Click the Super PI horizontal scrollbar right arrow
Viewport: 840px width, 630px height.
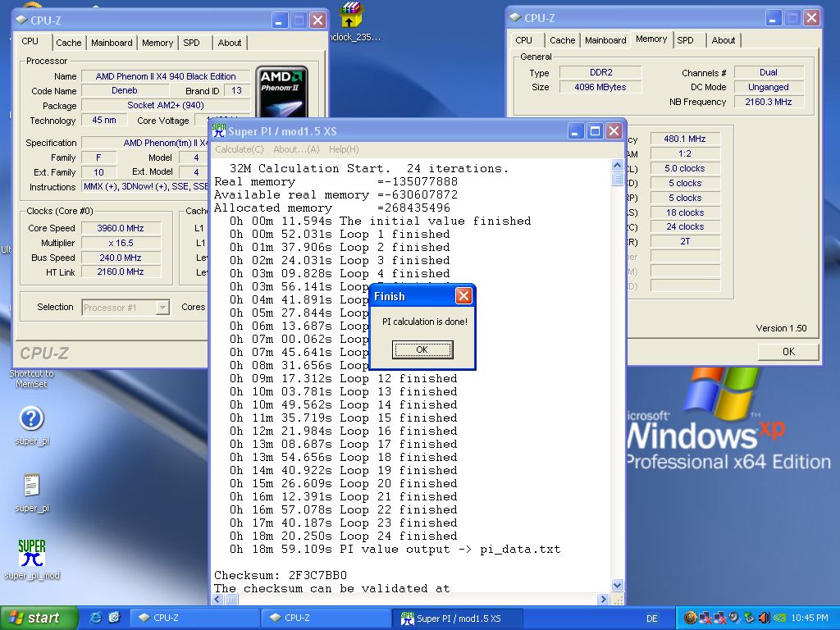point(603,600)
